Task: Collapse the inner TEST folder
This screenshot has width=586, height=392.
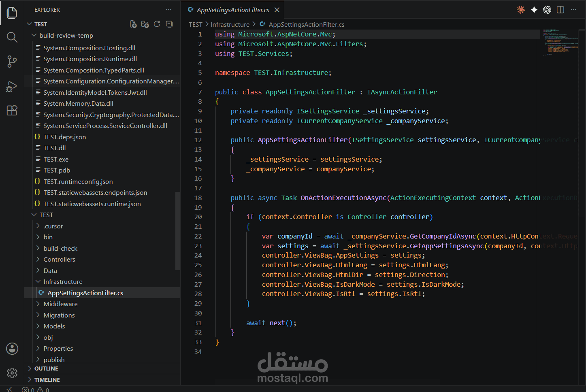Action: (x=34, y=215)
